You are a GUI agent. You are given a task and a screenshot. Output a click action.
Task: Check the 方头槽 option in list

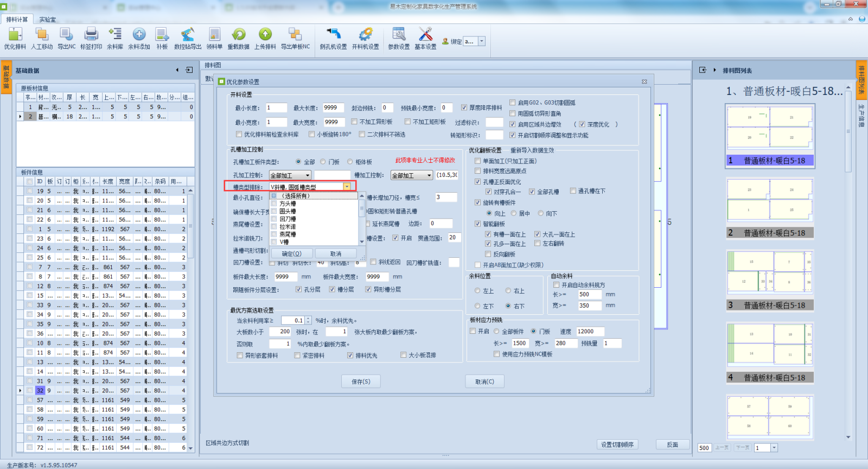[275, 204]
